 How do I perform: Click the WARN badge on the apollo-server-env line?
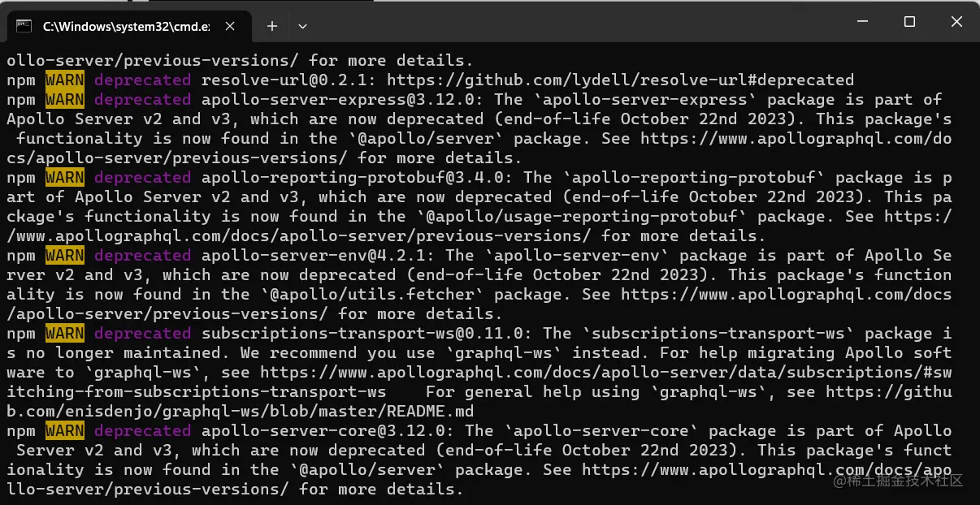pos(65,256)
